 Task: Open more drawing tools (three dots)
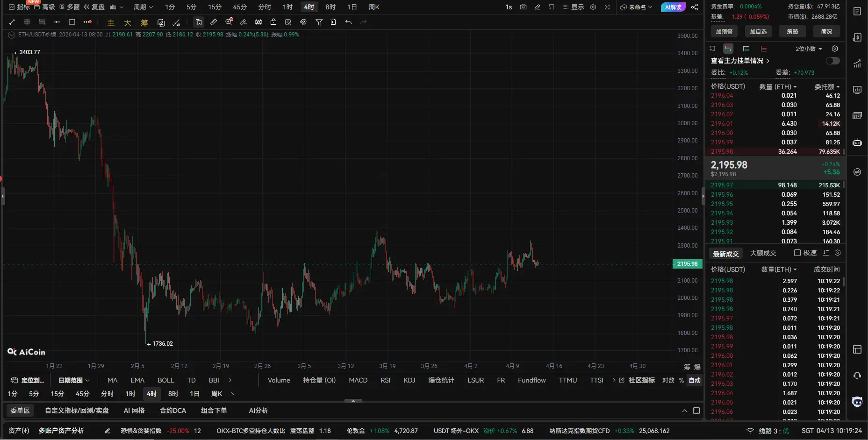tap(87, 22)
